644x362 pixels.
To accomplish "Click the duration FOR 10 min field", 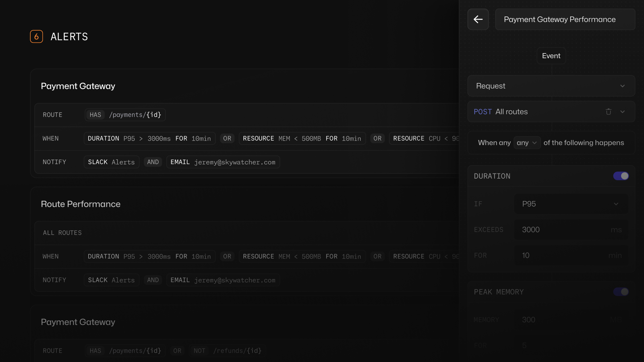I will (x=571, y=255).
